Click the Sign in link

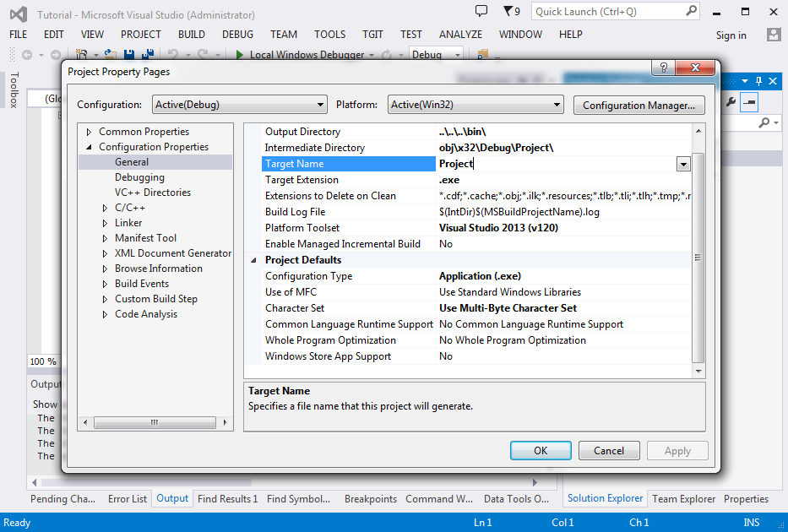pyautogui.click(x=731, y=35)
